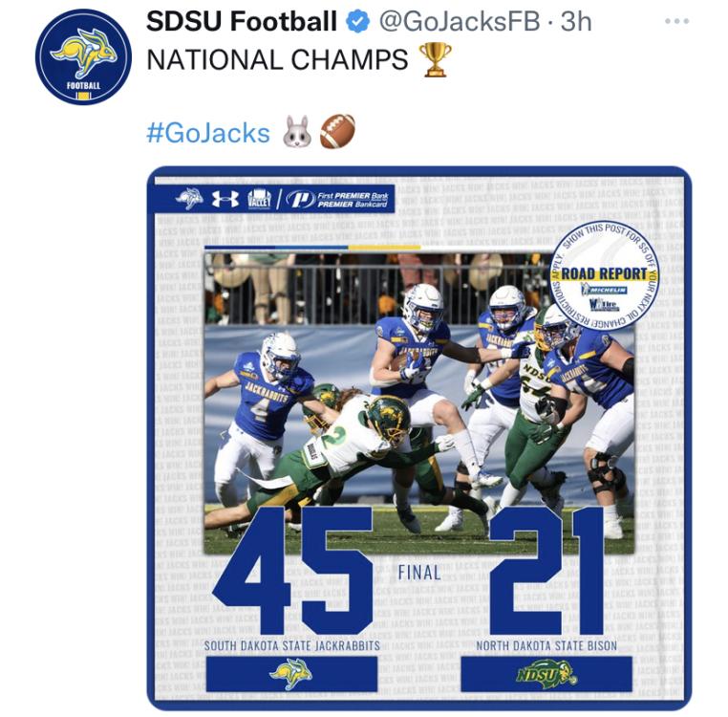Viewport: 728px width, 717px height.
Task: Click the Road Report Michelin circular badge
Action: [x=604, y=276]
